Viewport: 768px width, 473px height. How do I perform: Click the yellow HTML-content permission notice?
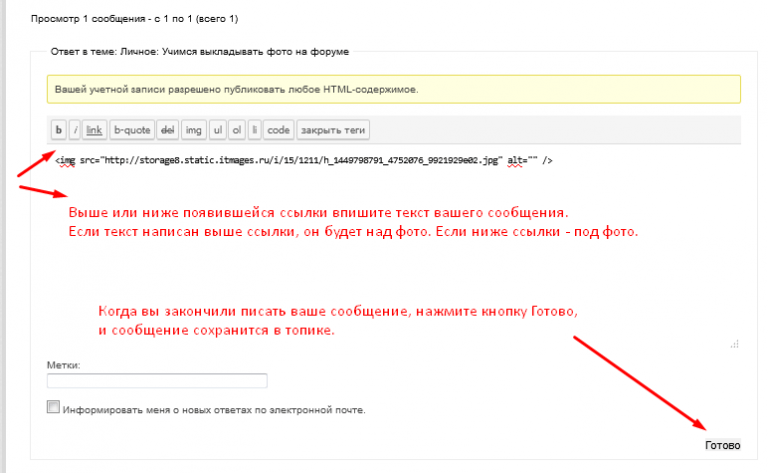(x=393, y=89)
